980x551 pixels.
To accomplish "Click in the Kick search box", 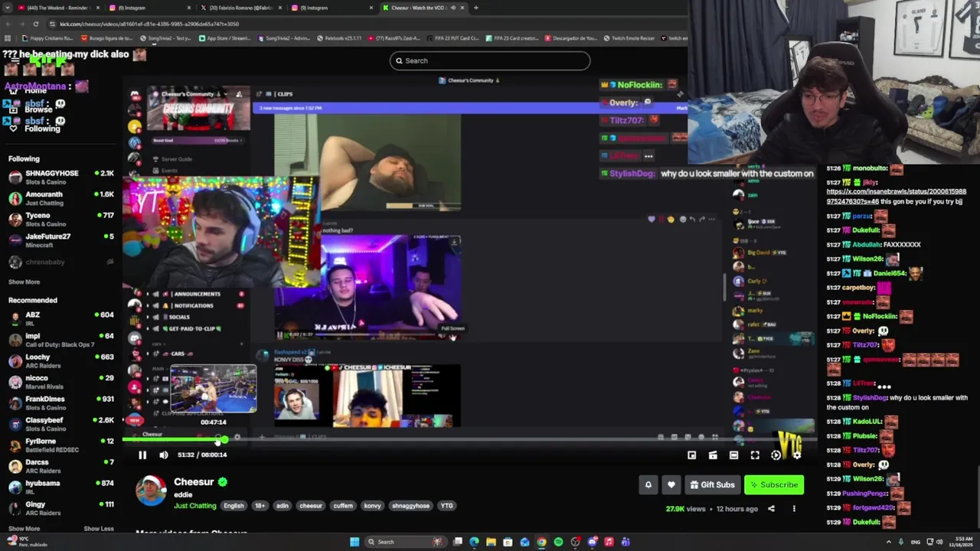I will [x=490, y=60].
